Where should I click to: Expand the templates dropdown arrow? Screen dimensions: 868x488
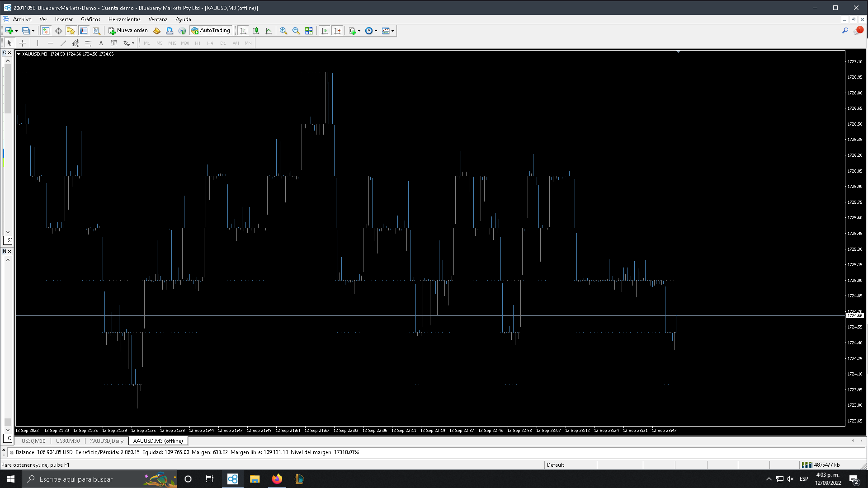(x=392, y=31)
